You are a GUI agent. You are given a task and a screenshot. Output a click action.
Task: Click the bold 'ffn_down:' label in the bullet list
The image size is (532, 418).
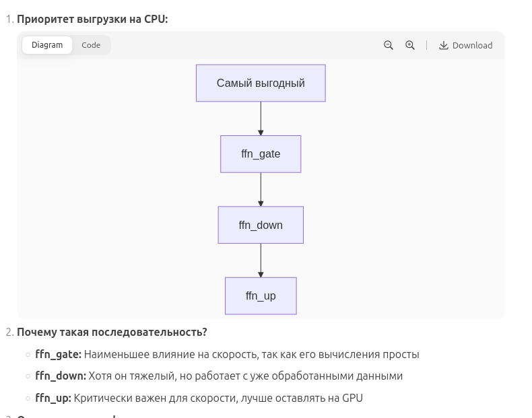coord(61,376)
